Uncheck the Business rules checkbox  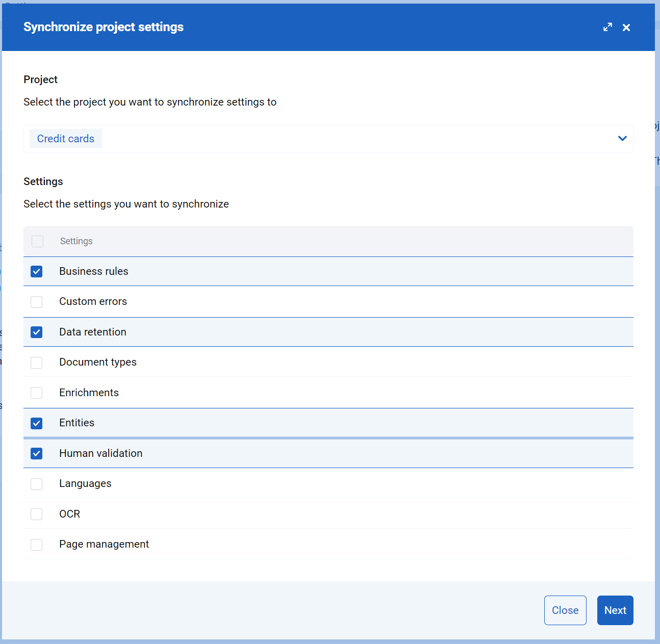click(36, 271)
